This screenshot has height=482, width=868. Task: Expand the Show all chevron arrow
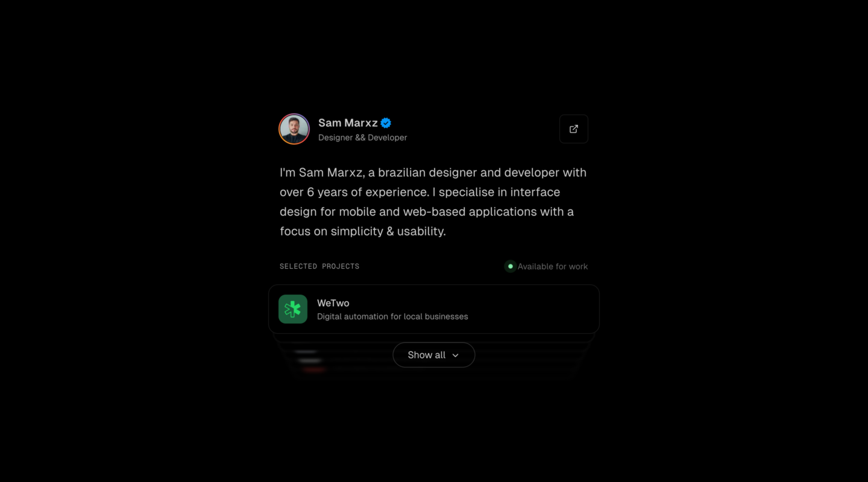(456, 355)
